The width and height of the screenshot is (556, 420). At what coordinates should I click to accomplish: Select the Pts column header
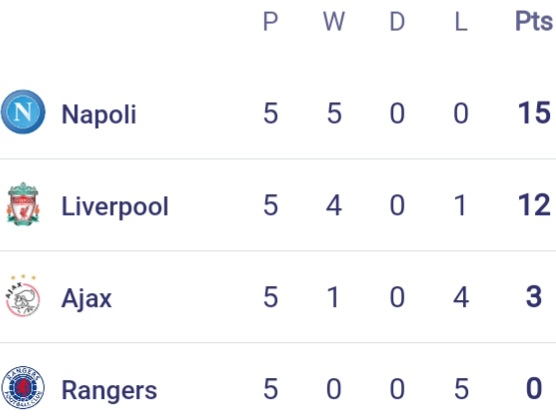pyautogui.click(x=534, y=21)
